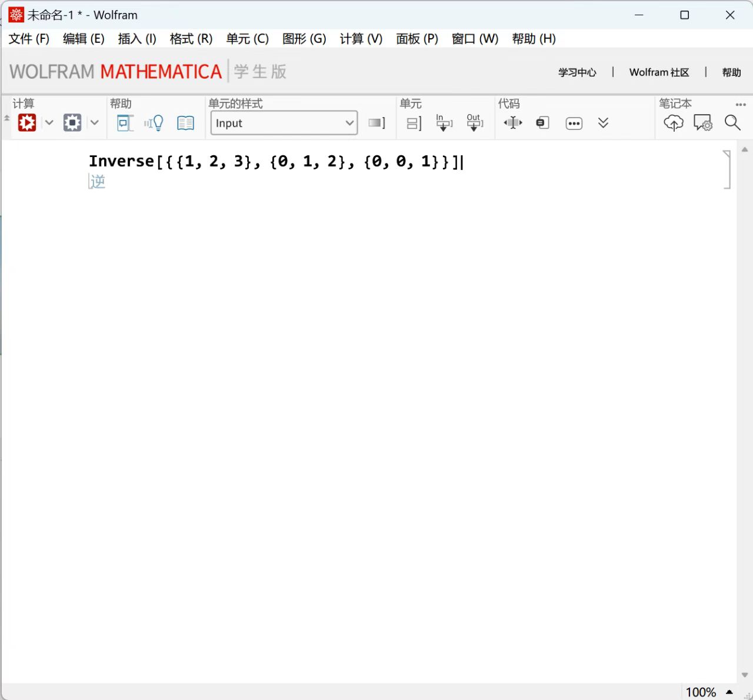753x700 pixels.
Task: Expand more code tools double chevron
Action: [603, 123]
